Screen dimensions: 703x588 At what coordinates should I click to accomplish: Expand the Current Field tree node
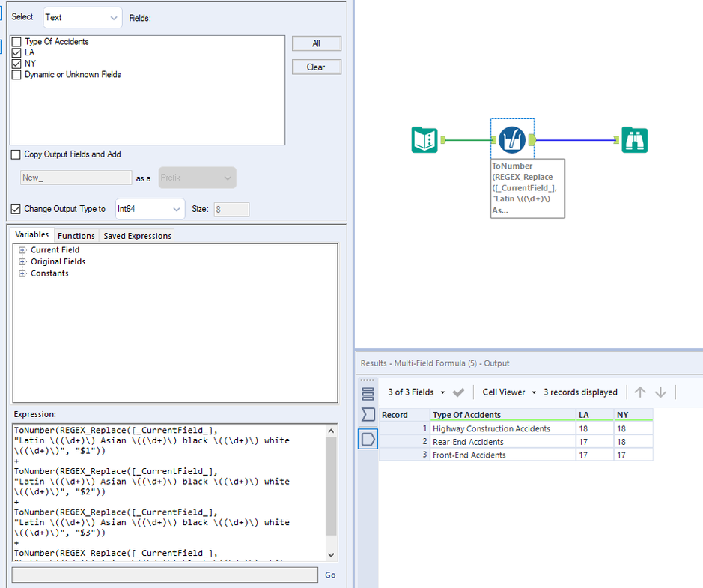tap(22, 250)
